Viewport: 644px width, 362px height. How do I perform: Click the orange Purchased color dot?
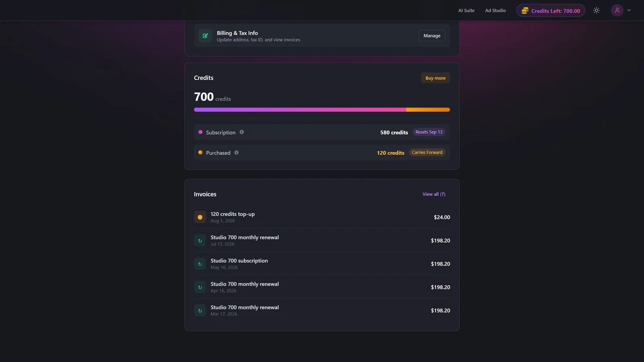[x=200, y=152]
